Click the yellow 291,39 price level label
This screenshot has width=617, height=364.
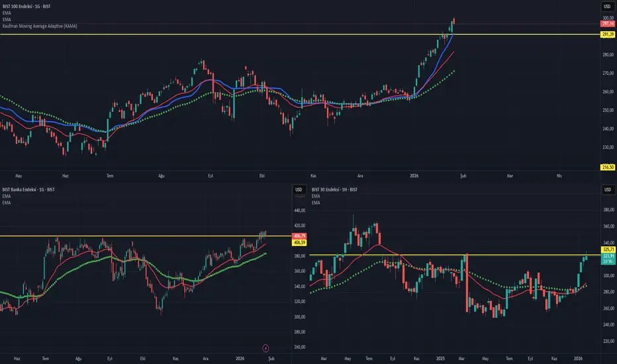607,34
